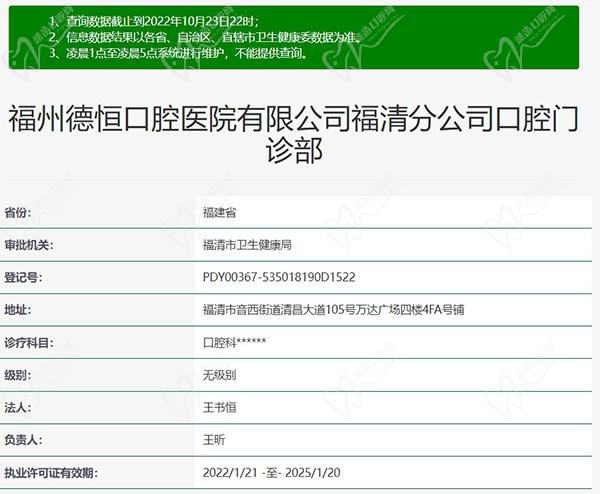Click the 省份 label
This screenshot has height=494, width=600.
pos(18,212)
